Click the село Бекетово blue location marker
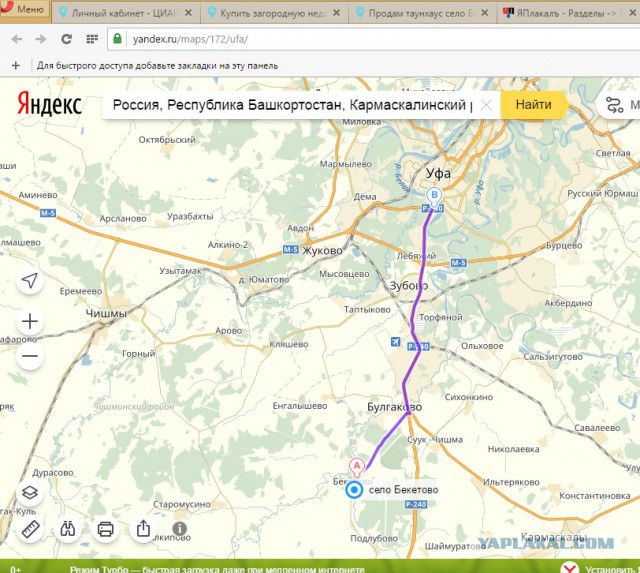The height and width of the screenshot is (573, 640). 354,489
